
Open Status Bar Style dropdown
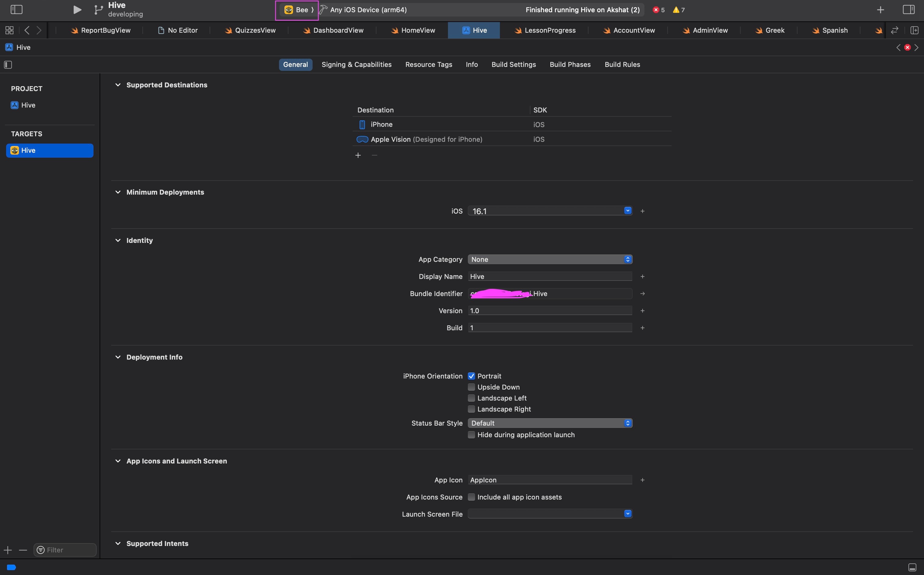(550, 423)
